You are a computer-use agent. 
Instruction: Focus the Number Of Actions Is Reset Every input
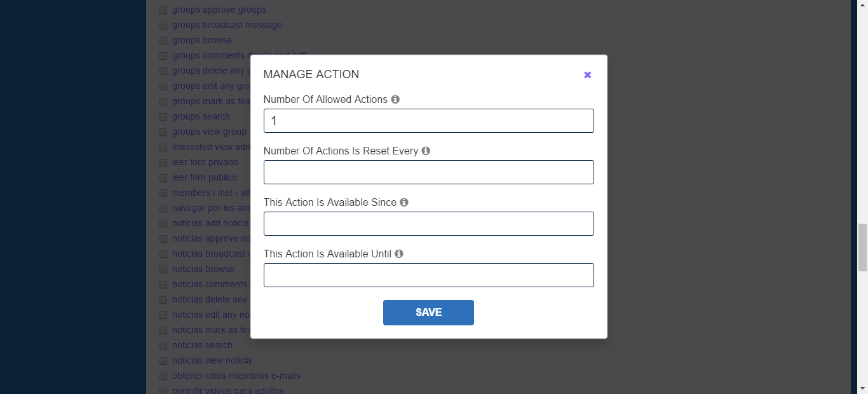coord(428,172)
